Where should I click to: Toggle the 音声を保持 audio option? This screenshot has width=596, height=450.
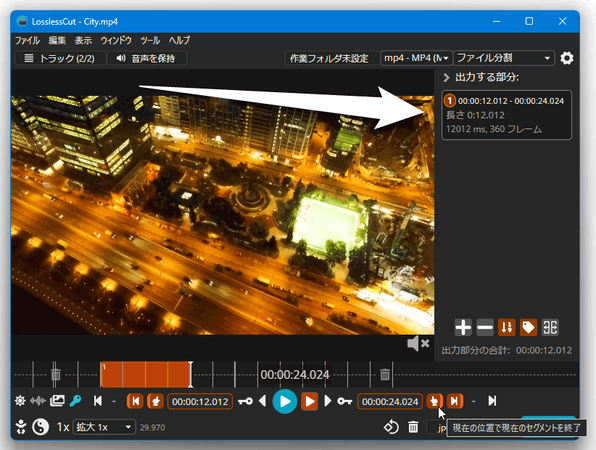(147, 58)
